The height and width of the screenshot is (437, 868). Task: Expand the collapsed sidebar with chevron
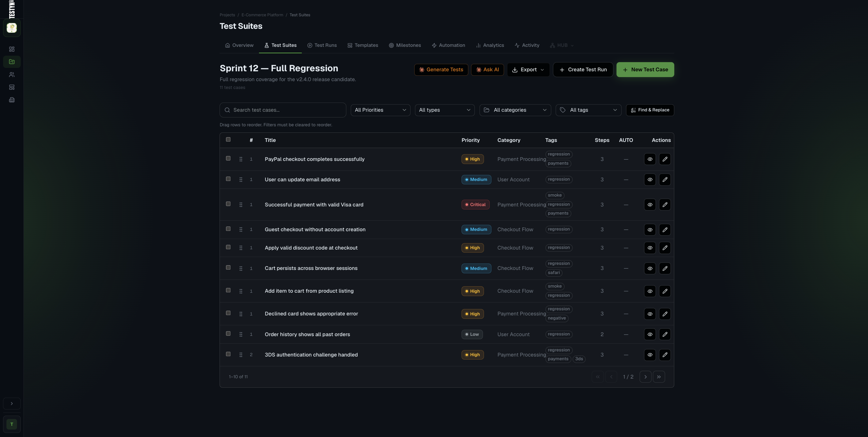[12, 404]
